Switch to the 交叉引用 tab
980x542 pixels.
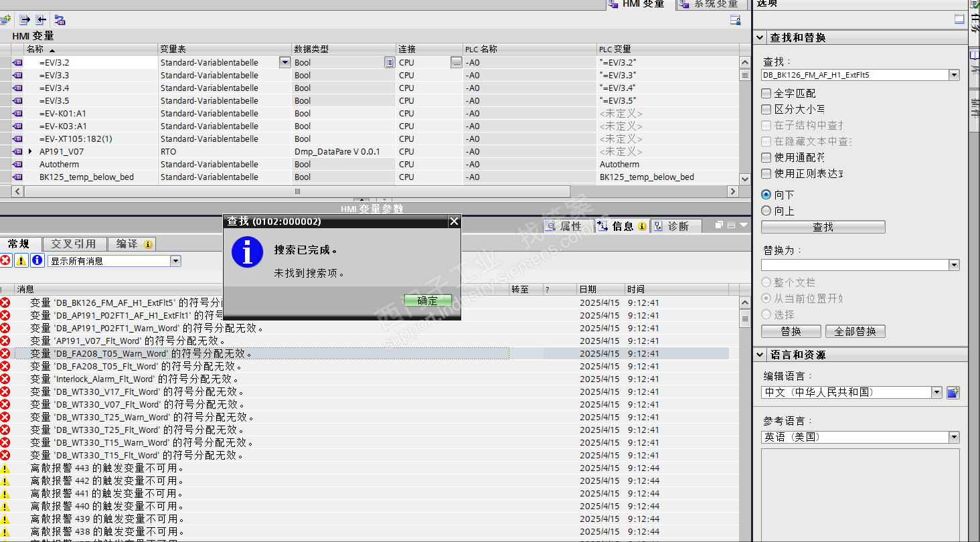point(74,244)
